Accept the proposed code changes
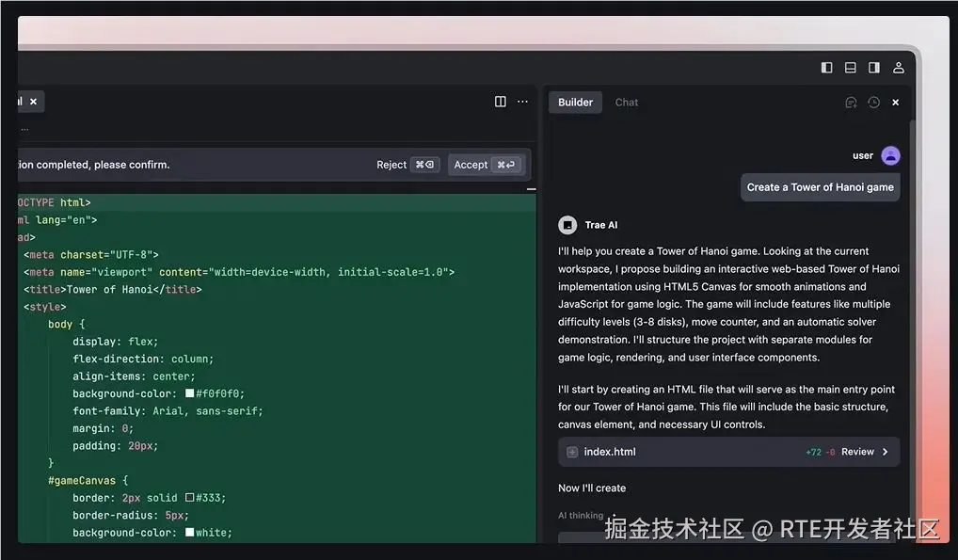 pyautogui.click(x=487, y=165)
